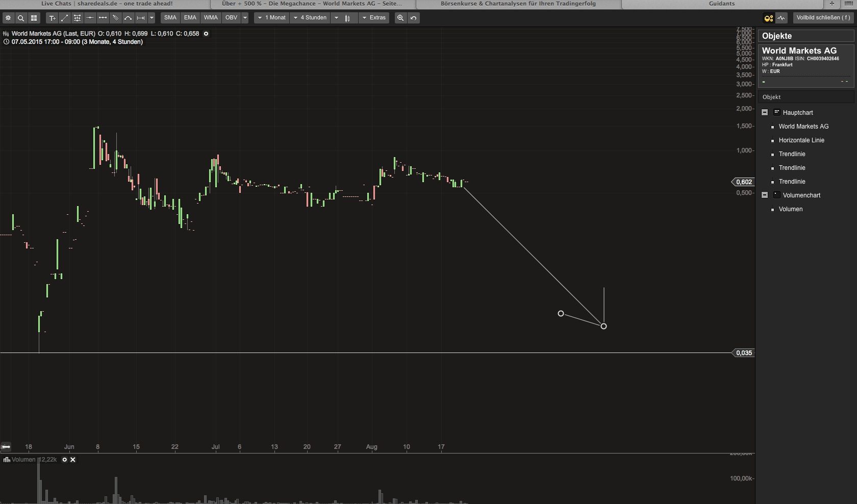Open the chart settings gear icon

point(8,18)
